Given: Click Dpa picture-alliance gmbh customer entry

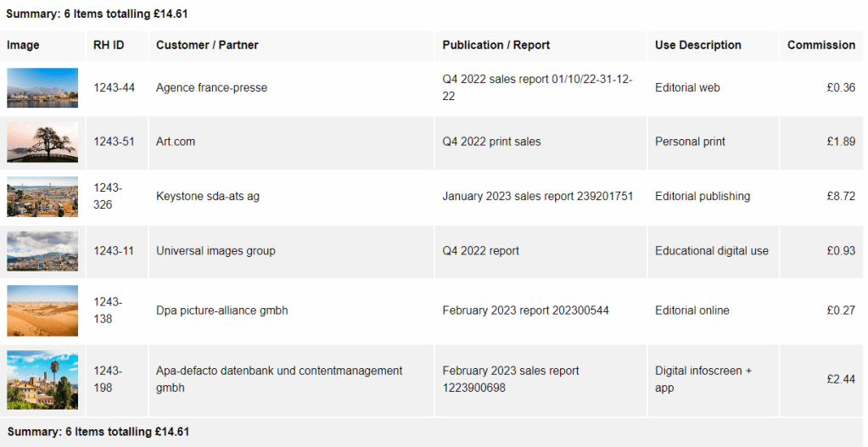Looking at the screenshot, I should pyautogui.click(x=221, y=310).
